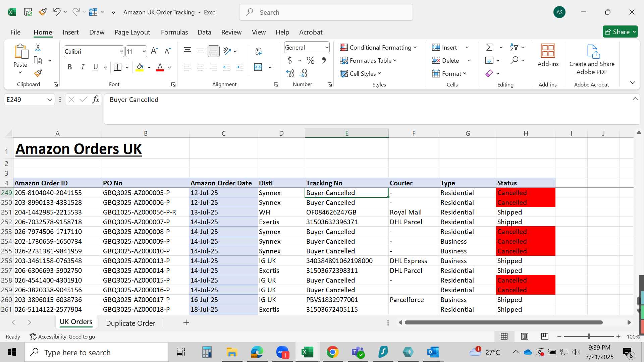Click Percent Style icon
644x362 pixels.
tap(311, 61)
